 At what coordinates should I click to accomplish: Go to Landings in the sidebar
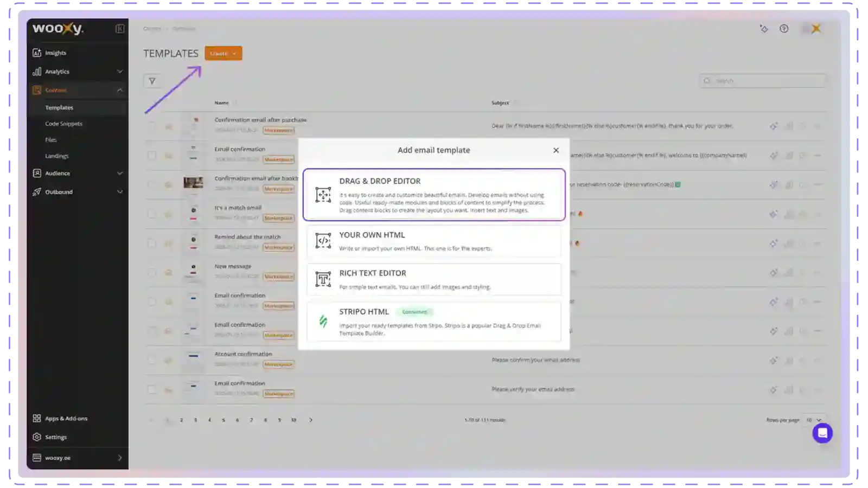57,156
